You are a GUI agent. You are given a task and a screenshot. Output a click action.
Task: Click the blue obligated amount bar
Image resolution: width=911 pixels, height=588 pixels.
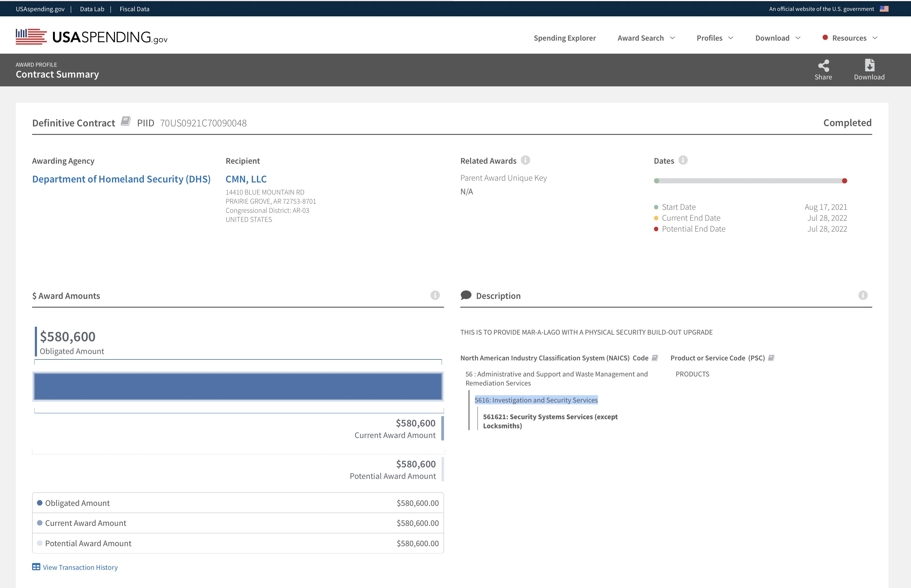pyautogui.click(x=238, y=386)
